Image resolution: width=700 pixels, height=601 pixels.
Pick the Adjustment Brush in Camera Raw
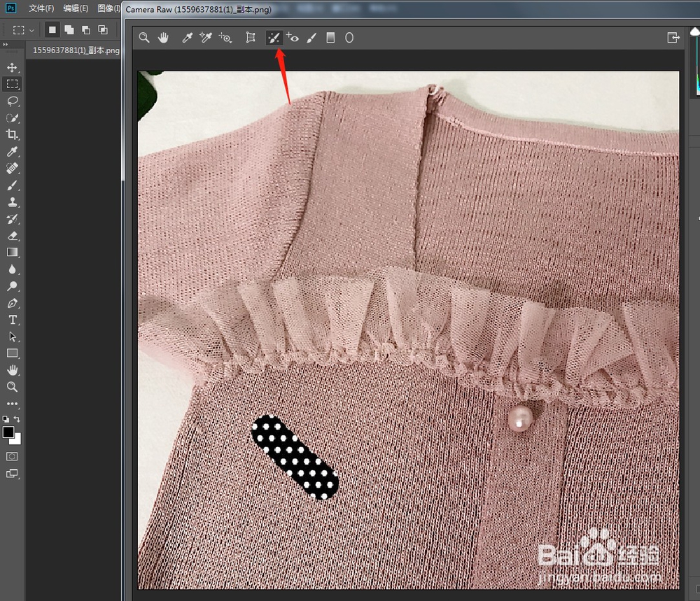tap(312, 38)
